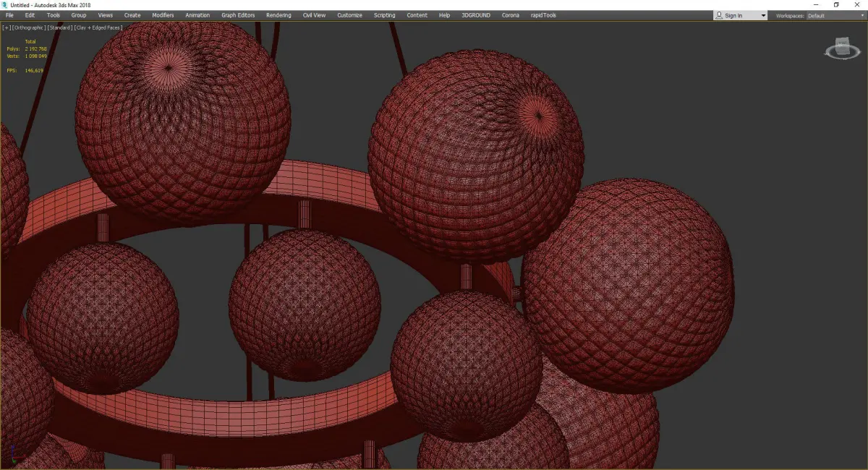Open the Corona menu
Screen dimensions: 868x470
(x=510, y=15)
